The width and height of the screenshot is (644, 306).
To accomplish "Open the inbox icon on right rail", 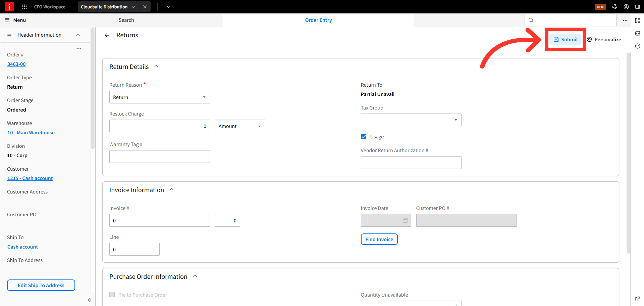I will [x=638, y=33].
